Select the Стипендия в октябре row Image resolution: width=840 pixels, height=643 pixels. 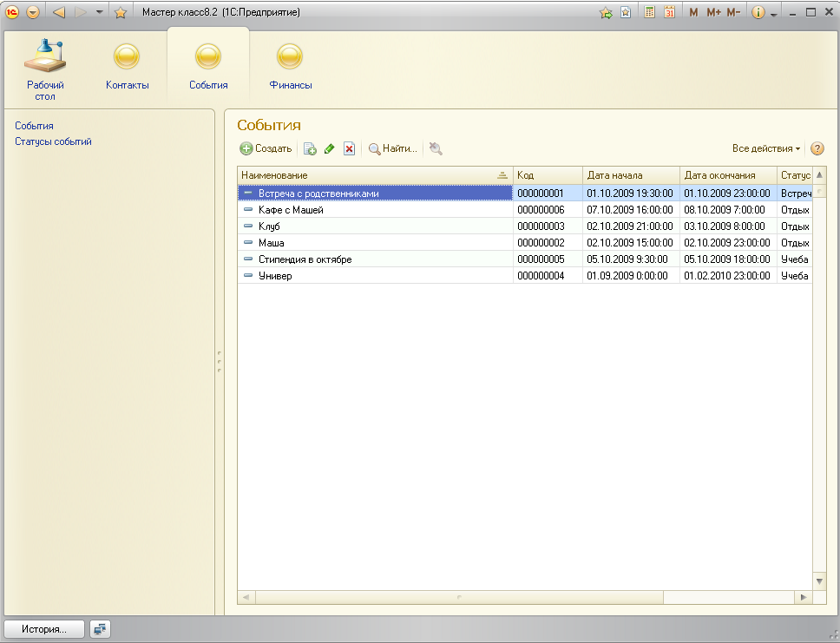click(305, 259)
